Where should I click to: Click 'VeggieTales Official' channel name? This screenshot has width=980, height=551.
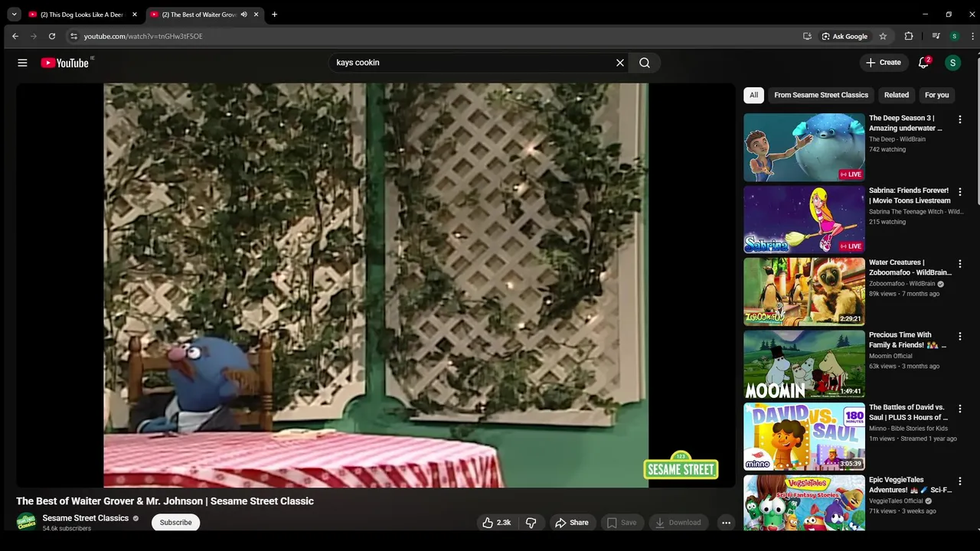896,501
